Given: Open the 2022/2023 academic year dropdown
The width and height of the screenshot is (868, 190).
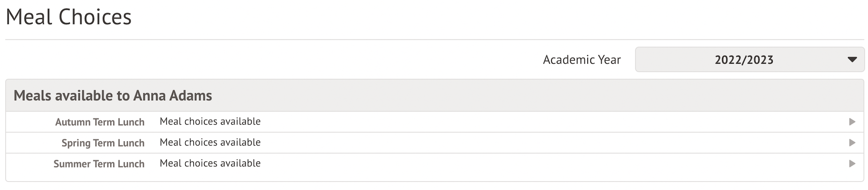Looking at the screenshot, I should click(749, 60).
